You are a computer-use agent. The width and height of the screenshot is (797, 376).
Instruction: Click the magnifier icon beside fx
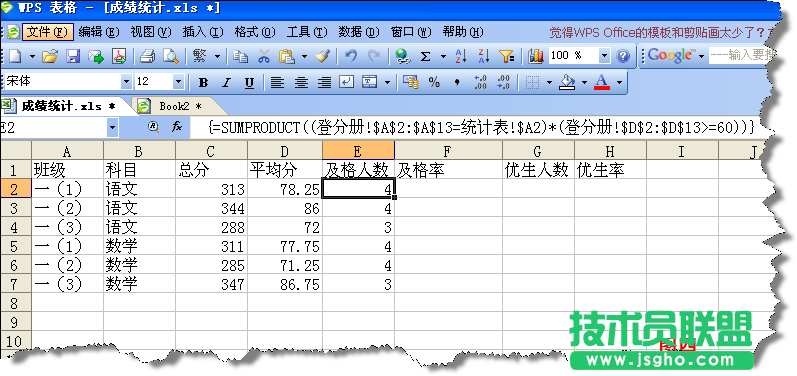pyautogui.click(x=154, y=127)
